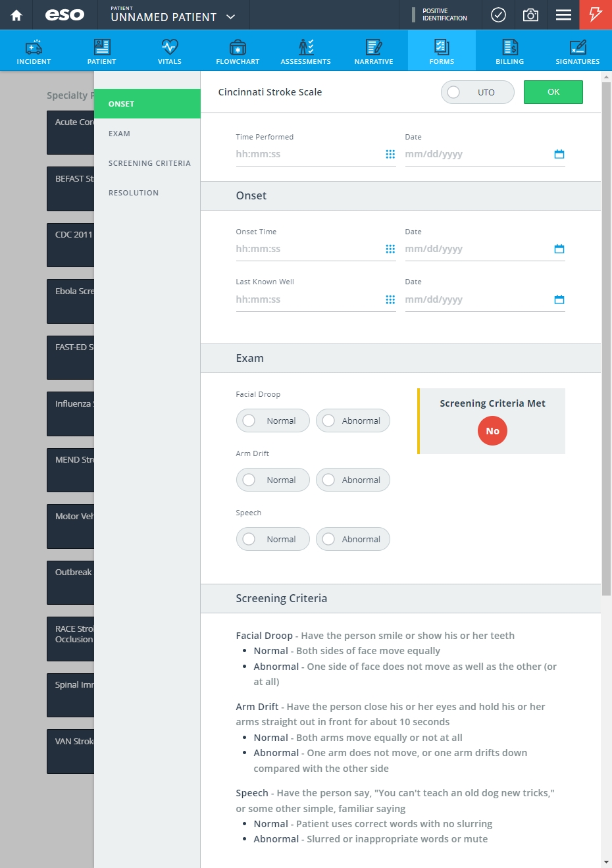Open the Ebola Screening form tile
The image size is (612, 868).
[70, 301]
